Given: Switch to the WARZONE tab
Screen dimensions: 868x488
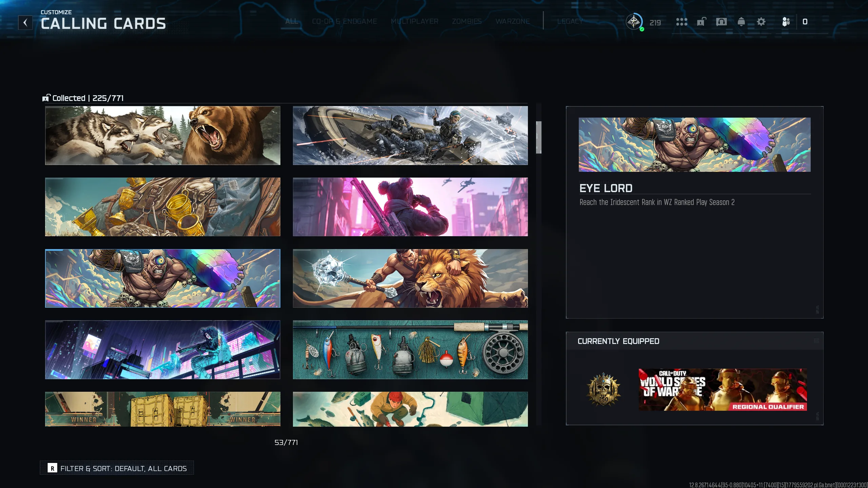Looking at the screenshot, I should [513, 21].
